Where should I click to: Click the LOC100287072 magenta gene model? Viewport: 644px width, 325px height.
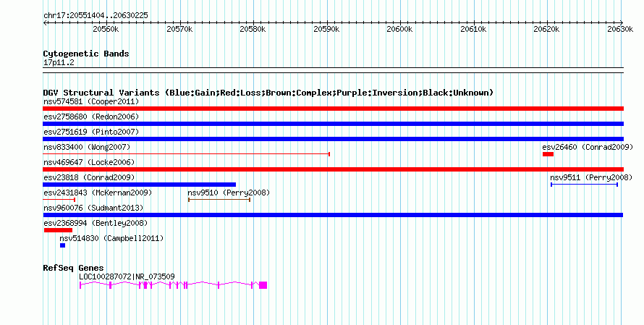pos(174,284)
